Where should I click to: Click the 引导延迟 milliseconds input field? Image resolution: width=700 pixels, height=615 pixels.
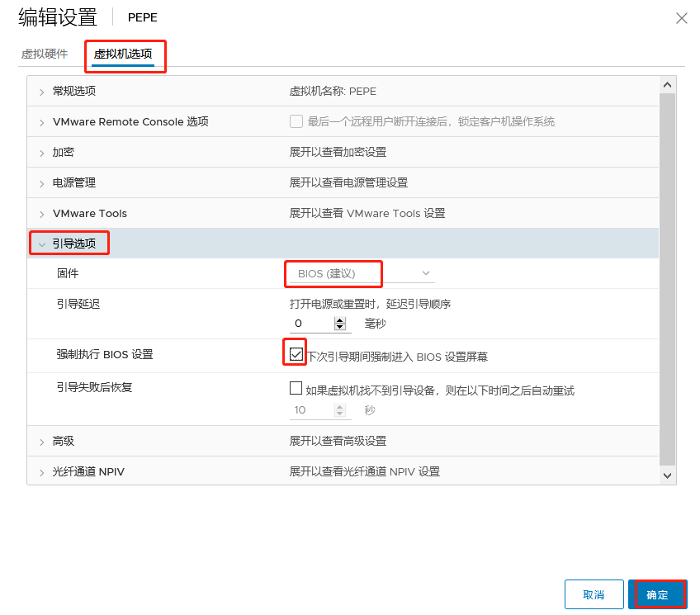(x=311, y=324)
